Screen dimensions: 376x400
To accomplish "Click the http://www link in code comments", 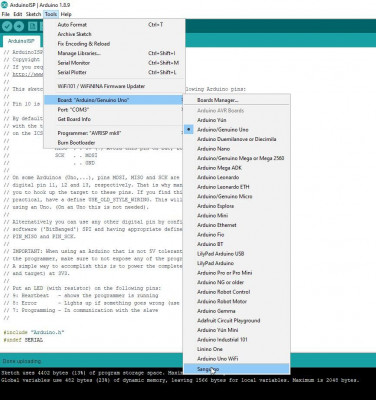I will coord(28,74).
